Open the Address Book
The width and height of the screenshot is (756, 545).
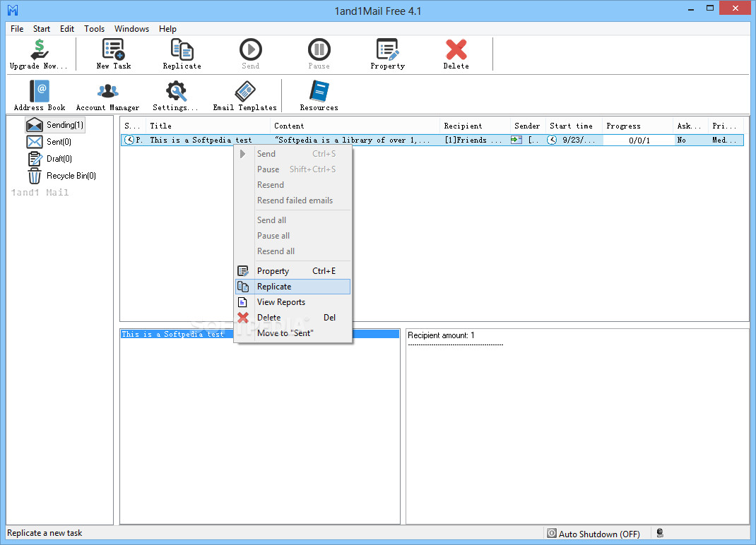[x=40, y=96]
